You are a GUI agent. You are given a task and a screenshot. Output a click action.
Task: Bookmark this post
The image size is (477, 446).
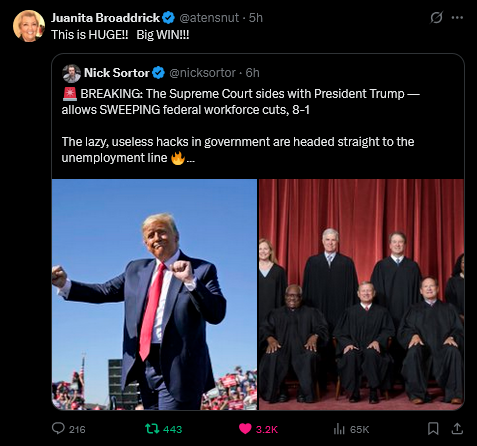tap(433, 429)
